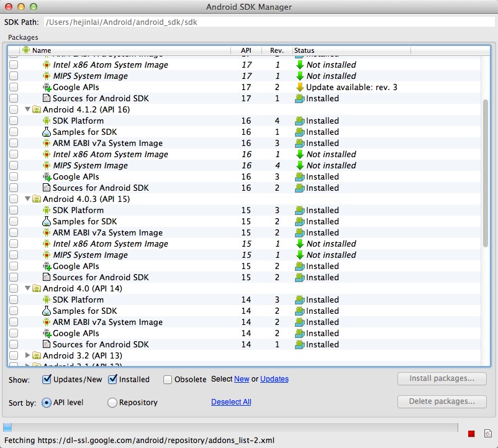Click the green download arrow for MIPS System Image 17

(x=299, y=76)
